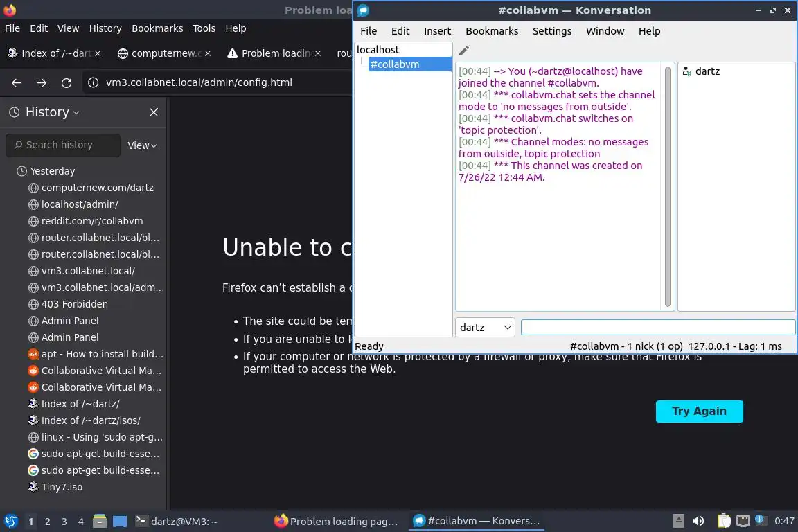Click the Firefox back arrow
Screen dimensions: 798x532
(x=17, y=82)
